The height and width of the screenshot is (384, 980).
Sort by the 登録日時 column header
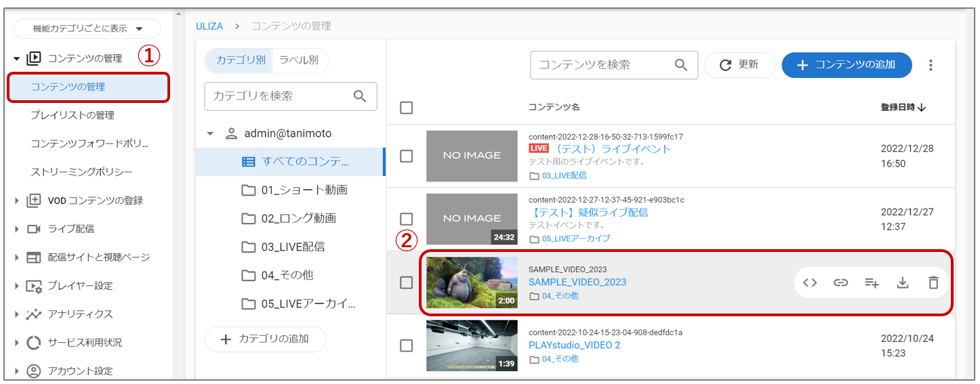coord(903,108)
